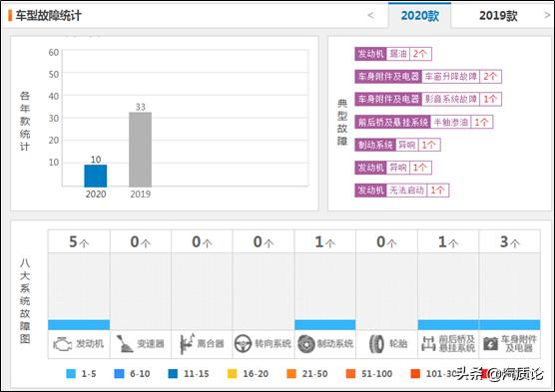Click the engine (发动机) system icon
Screen dimensions: 555x392
(x=63, y=344)
